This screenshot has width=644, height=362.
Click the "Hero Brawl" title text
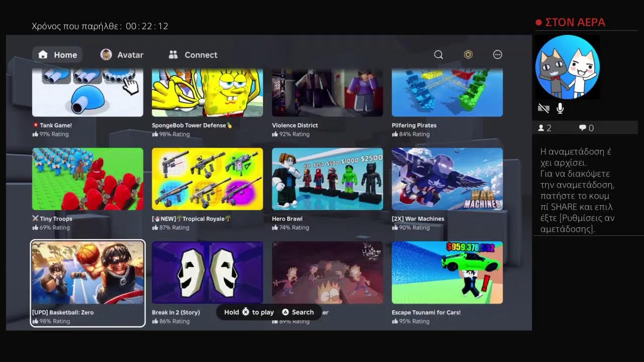(287, 219)
